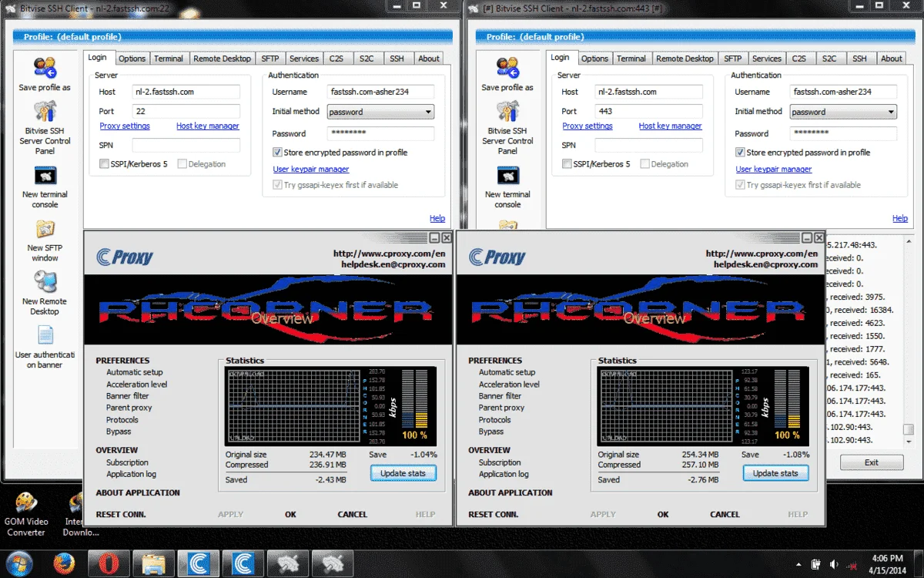Select Parent proxy in CProxy showing 254.34 MB
The height and width of the screenshot is (578, 924).
pyautogui.click(x=501, y=408)
